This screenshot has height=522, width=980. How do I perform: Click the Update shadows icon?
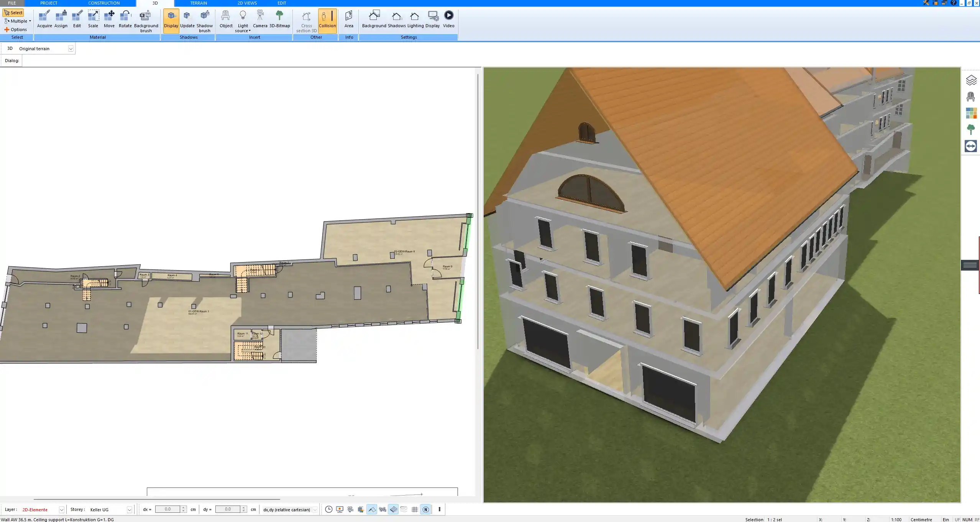tap(187, 20)
